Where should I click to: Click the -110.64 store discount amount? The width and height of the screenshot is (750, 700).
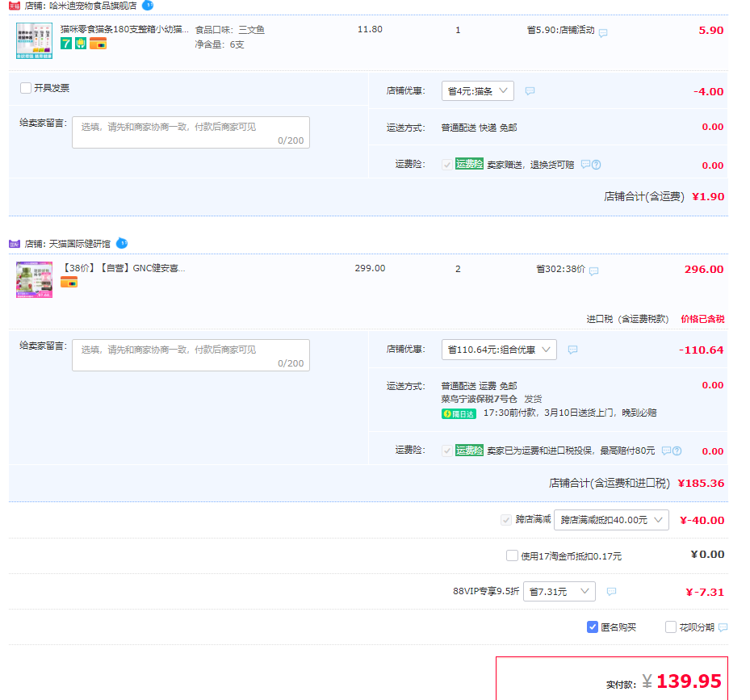tap(702, 350)
